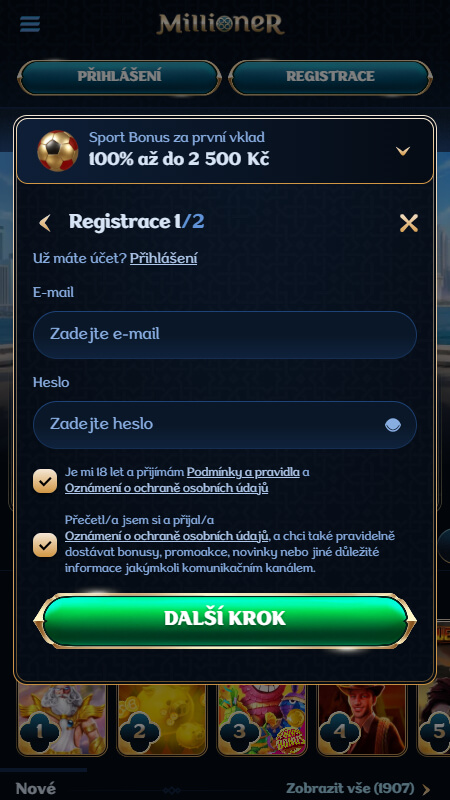450x800 pixels.
Task: Focus the Zadejte e-mail field
Action: [225, 335]
